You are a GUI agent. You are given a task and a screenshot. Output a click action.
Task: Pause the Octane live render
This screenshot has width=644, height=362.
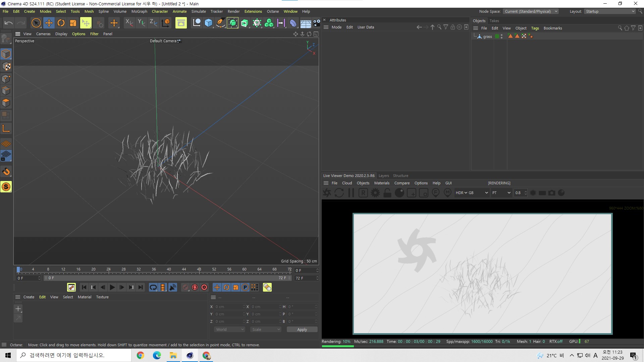tap(351, 193)
